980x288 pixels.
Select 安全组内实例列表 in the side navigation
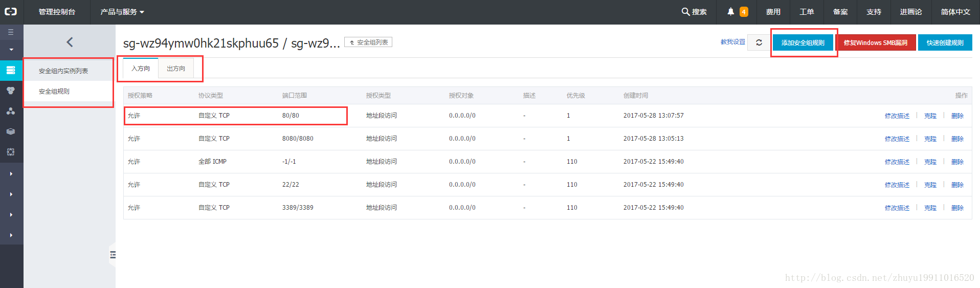click(63, 71)
